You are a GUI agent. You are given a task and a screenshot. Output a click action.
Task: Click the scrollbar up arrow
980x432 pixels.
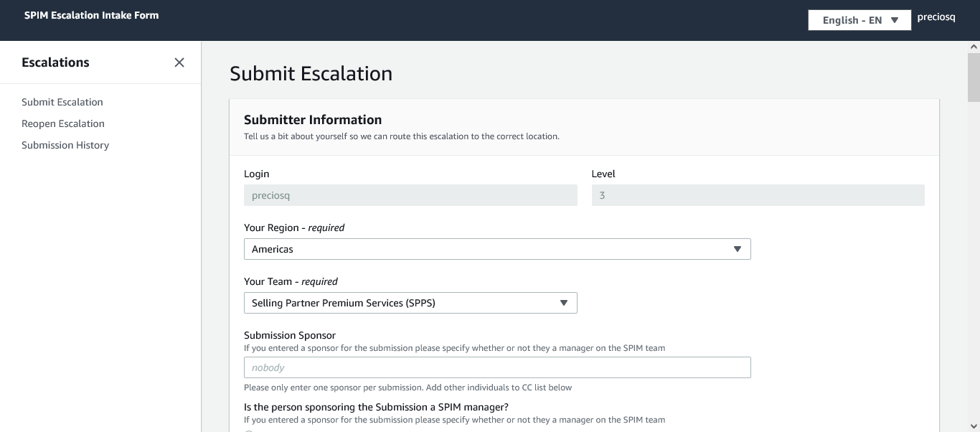[974, 47]
